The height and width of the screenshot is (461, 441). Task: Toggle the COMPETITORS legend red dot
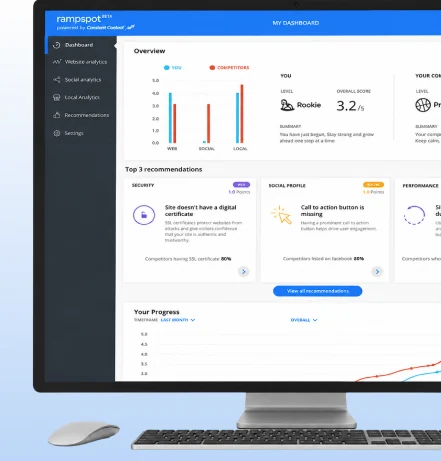pos(212,68)
